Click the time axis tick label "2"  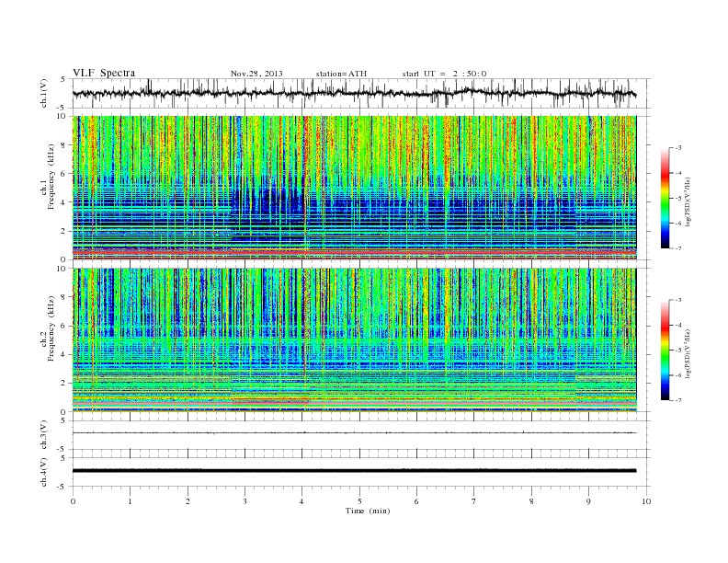[188, 501]
